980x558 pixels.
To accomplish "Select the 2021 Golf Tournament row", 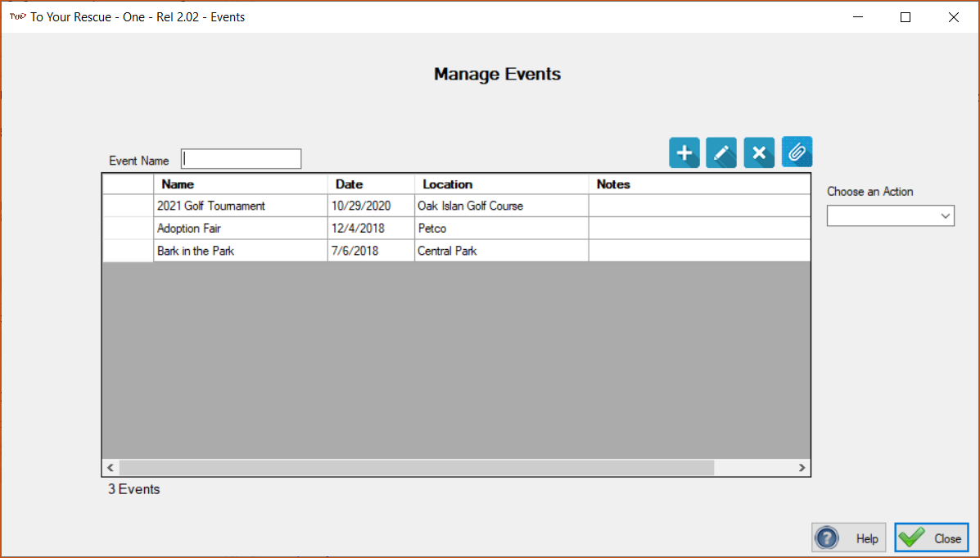I will coord(456,206).
